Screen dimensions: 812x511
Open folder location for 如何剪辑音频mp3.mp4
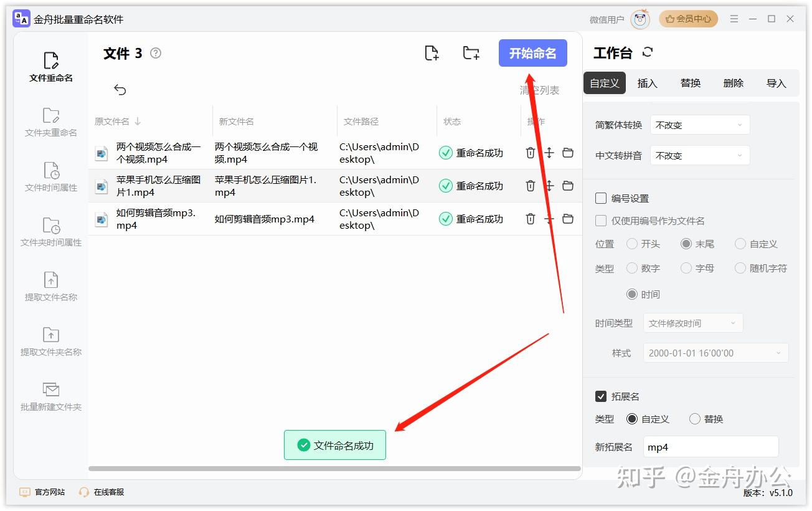[568, 219]
